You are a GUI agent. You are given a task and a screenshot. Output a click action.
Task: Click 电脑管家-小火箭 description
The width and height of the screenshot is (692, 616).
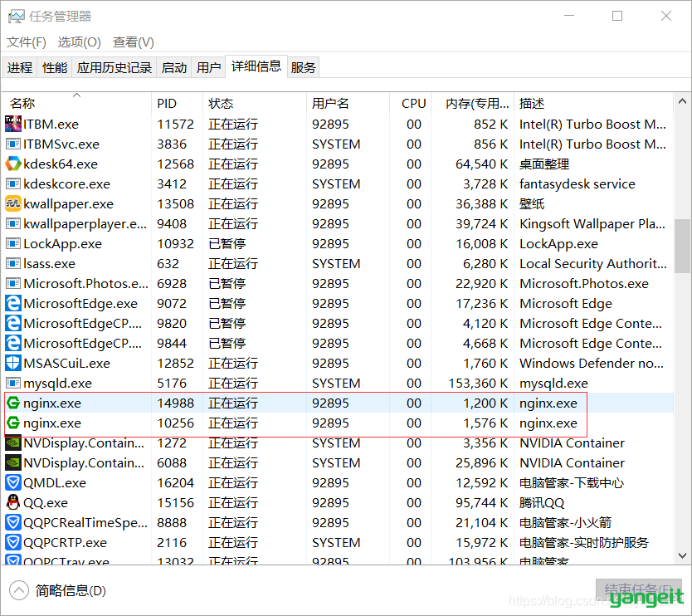click(565, 523)
